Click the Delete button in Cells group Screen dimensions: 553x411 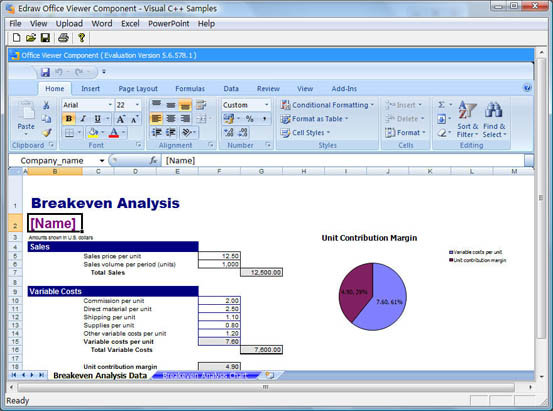pos(405,119)
